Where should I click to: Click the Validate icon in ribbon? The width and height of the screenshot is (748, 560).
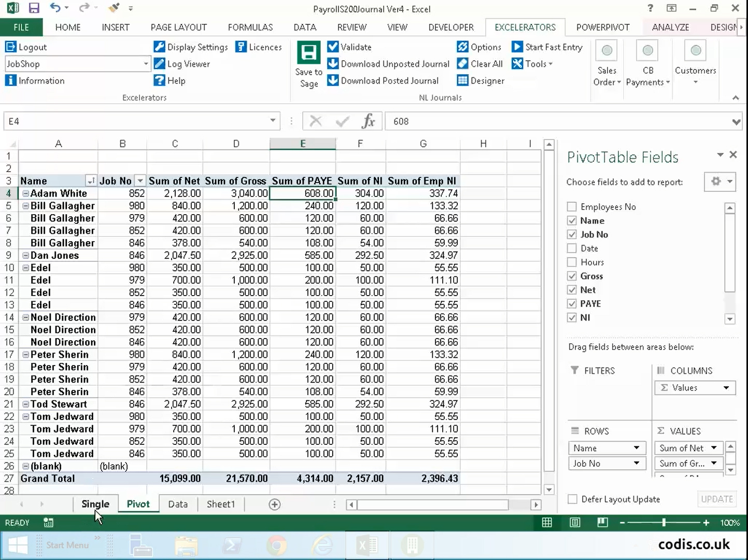pos(333,47)
